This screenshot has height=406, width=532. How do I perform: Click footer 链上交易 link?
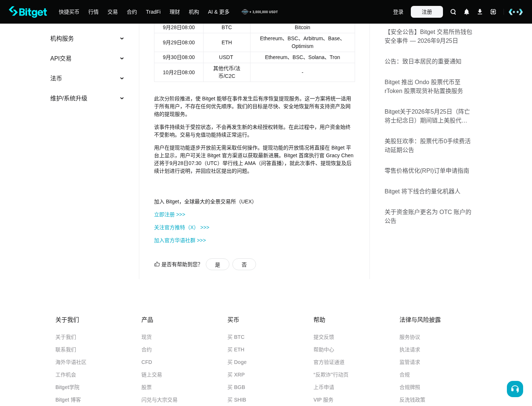[152, 375]
